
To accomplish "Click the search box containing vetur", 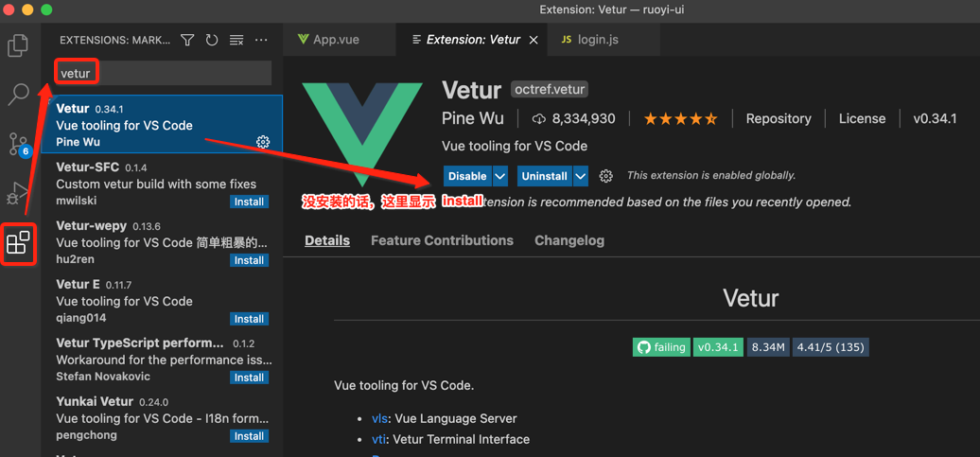I will (164, 73).
